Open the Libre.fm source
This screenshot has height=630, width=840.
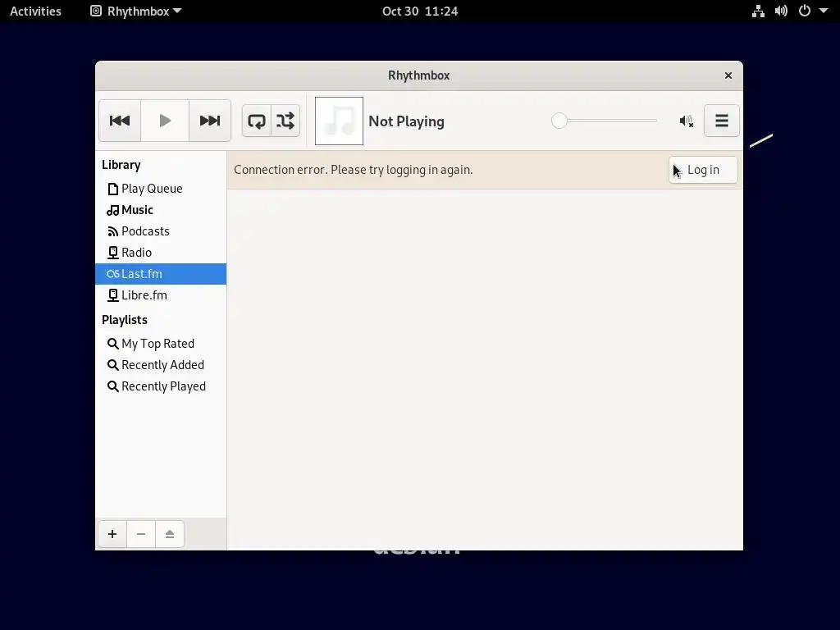[161, 295]
